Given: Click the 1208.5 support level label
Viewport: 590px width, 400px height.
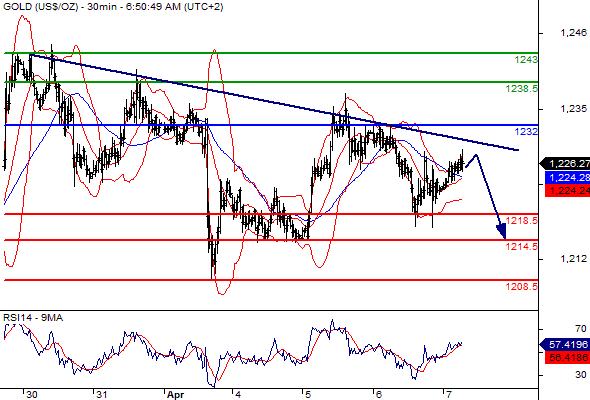Looking at the screenshot, I should click(x=522, y=286).
